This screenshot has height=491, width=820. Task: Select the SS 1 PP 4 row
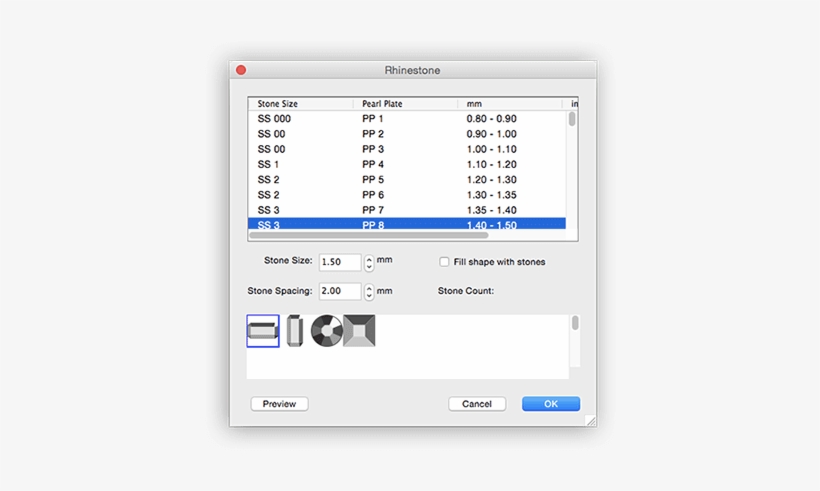click(406, 164)
